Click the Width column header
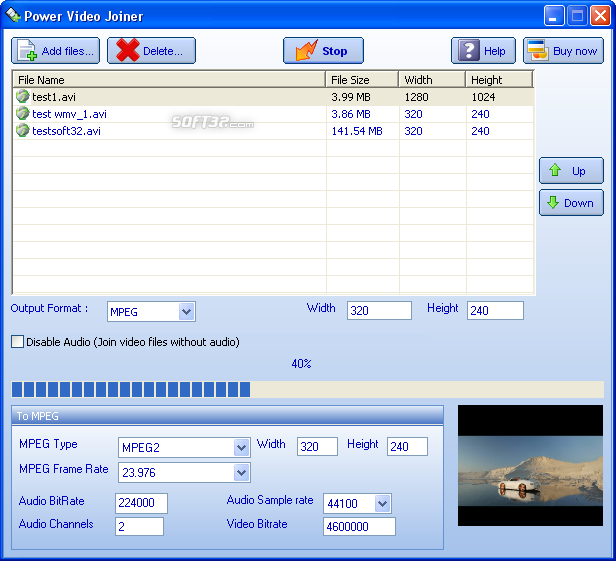The height and width of the screenshot is (561, 616). (432, 80)
